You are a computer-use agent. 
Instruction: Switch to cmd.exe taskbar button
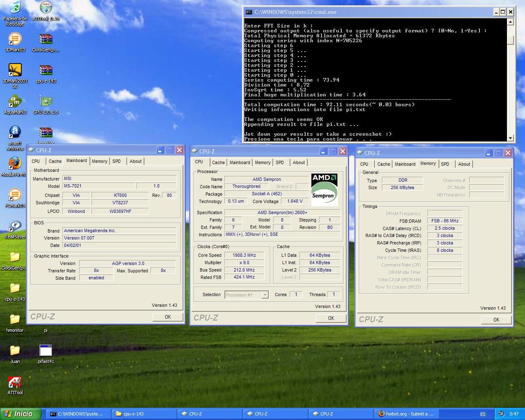[x=78, y=414]
